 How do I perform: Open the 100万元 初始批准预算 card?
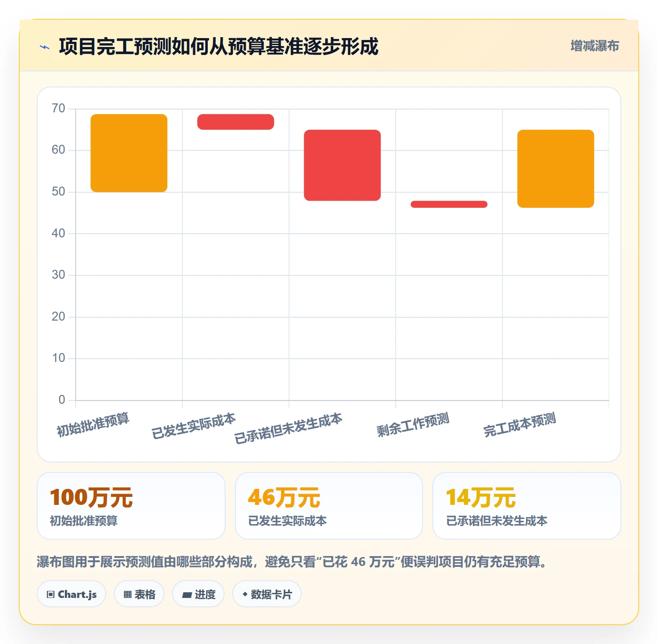(x=131, y=506)
